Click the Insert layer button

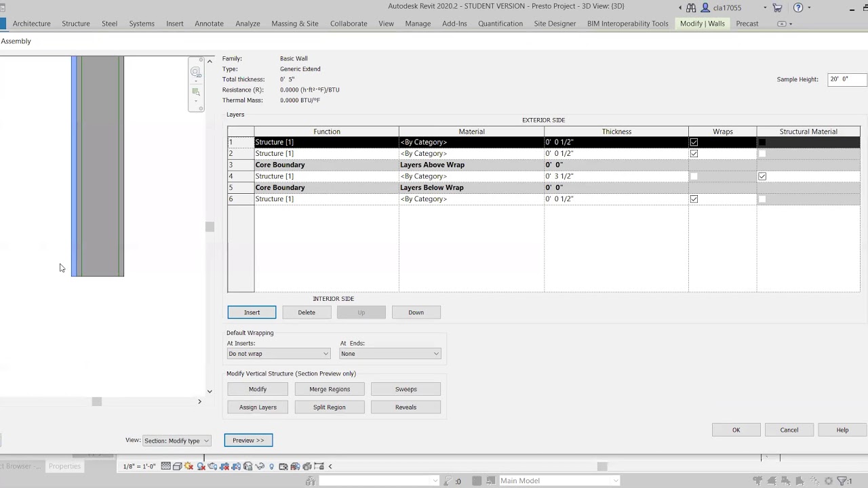point(252,312)
